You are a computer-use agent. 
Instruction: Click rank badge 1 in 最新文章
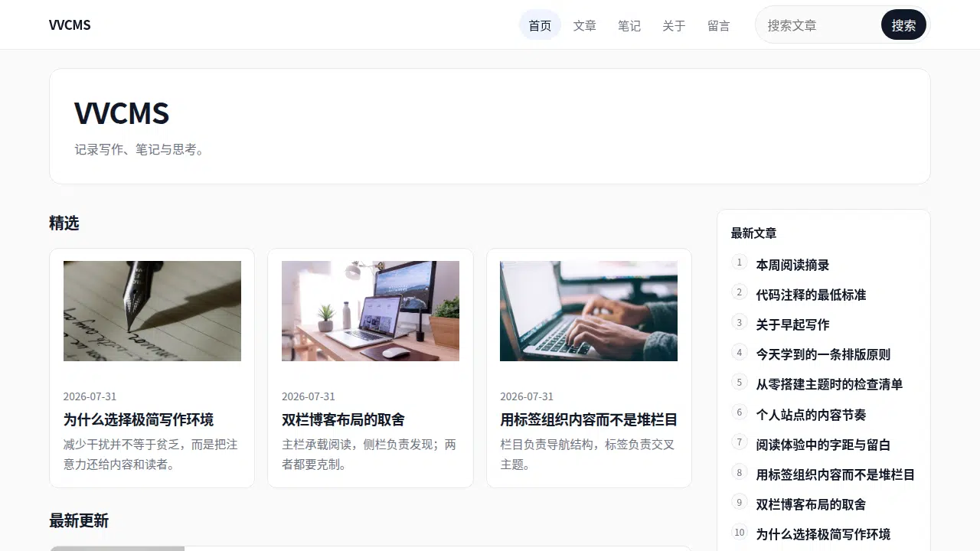739,262
